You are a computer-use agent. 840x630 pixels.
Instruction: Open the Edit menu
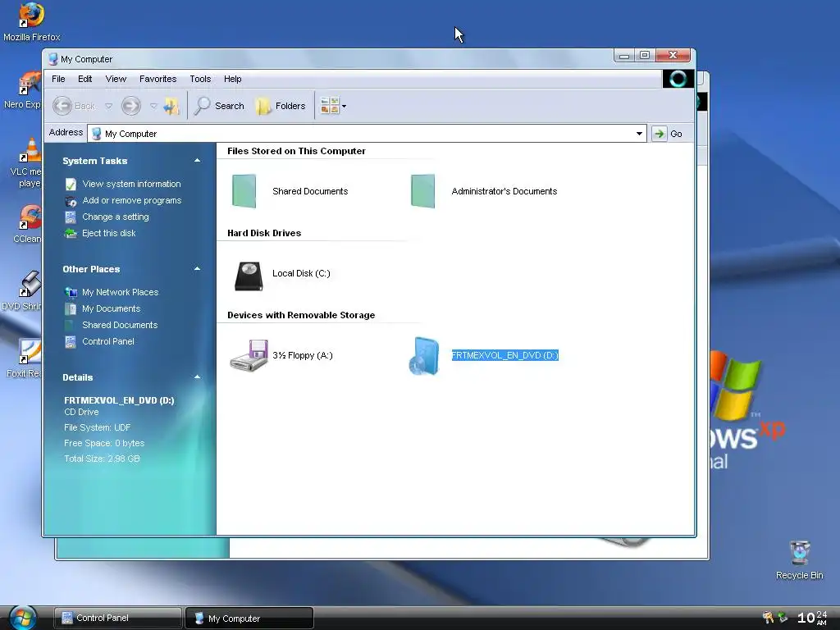84,79
